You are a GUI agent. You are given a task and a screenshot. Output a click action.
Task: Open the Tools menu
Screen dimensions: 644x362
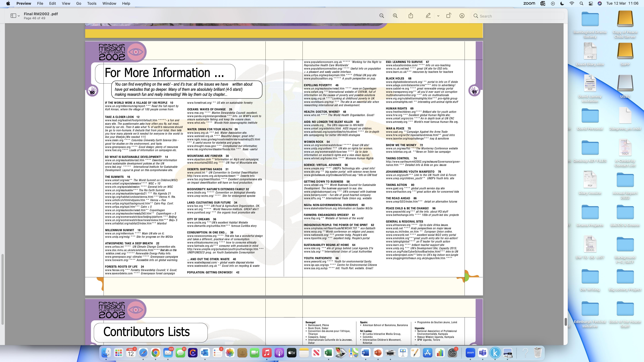click(x=92, y=3)
